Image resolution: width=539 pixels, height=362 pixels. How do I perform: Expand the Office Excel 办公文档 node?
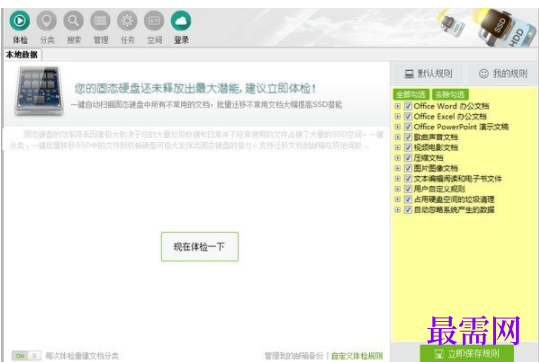[x=398, y=116]
